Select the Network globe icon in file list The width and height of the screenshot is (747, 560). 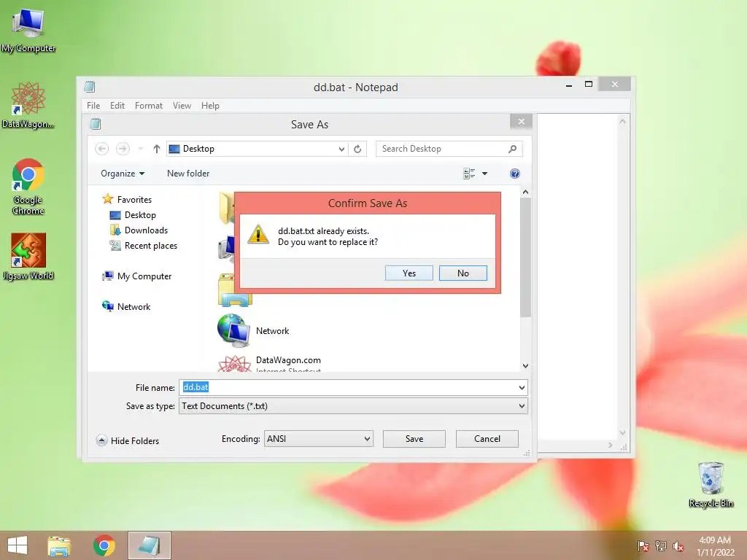pyautogui.click(x=233, y=330)
